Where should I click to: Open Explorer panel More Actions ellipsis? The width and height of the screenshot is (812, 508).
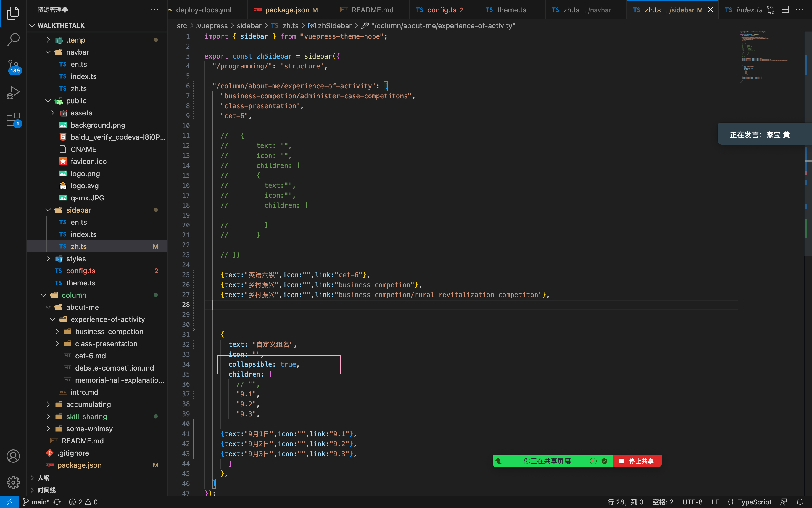[155, 10]
